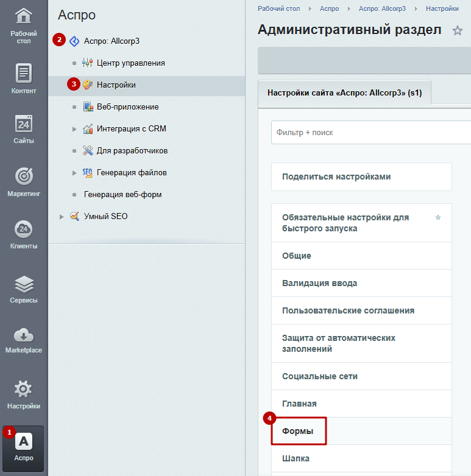The height and width of the screenshot is (476, 471).
Task: Click into the Фильтр + поиск field
Action: pos(366,132)
